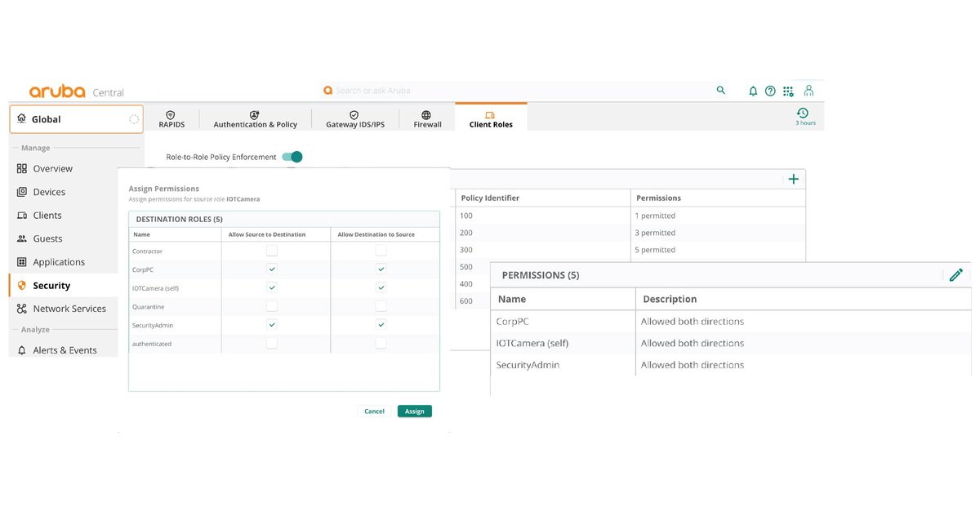Click the Devices sidebar icon
Screen dimensions: 980x512
(x=22, y=192)
